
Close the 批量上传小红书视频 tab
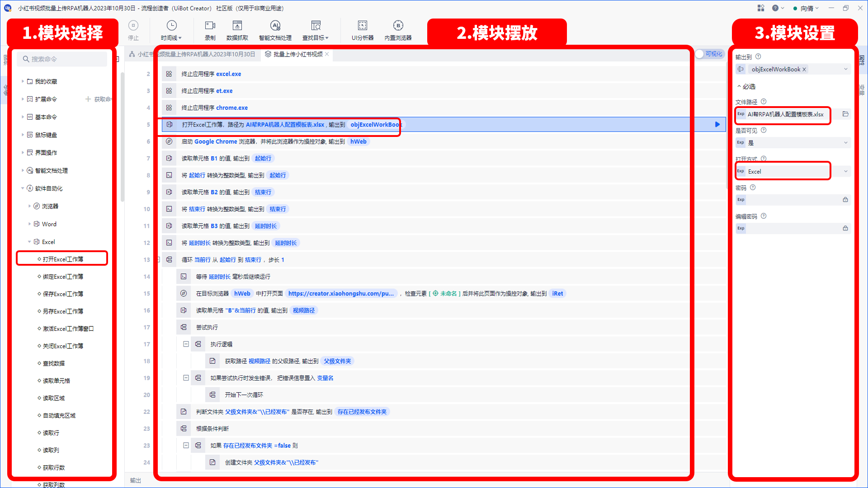point(327,54)
